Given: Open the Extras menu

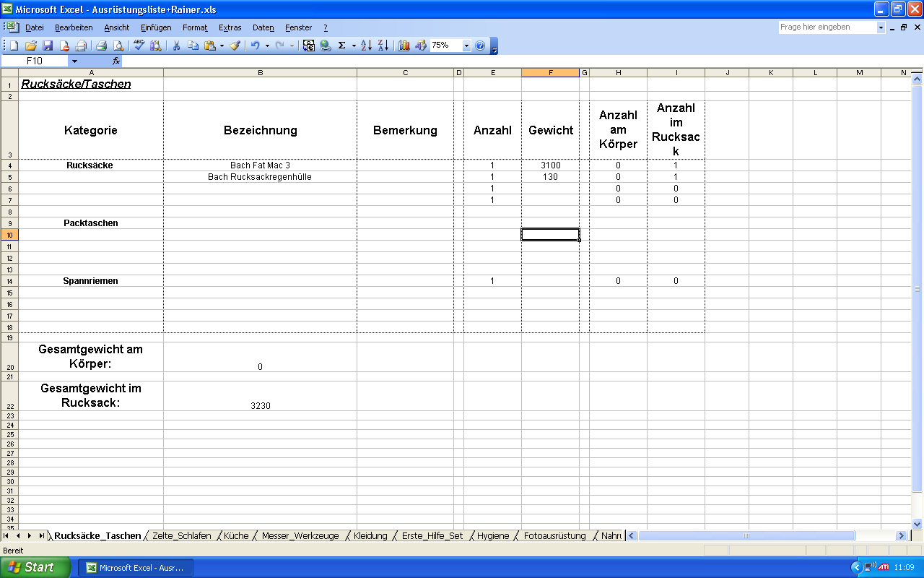Looking at the screenshot, I should (x=230, y=27).
